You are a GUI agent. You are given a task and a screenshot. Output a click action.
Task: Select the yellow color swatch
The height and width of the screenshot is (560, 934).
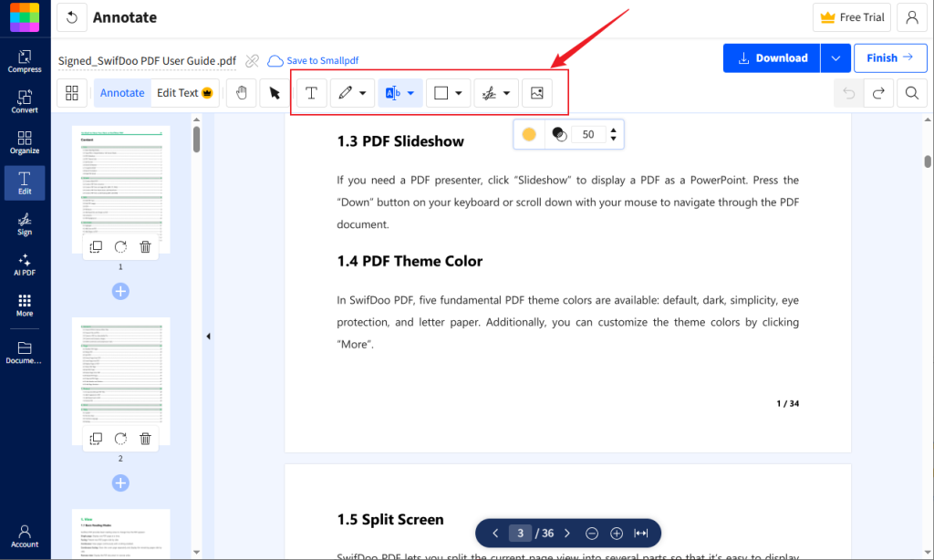529,133
